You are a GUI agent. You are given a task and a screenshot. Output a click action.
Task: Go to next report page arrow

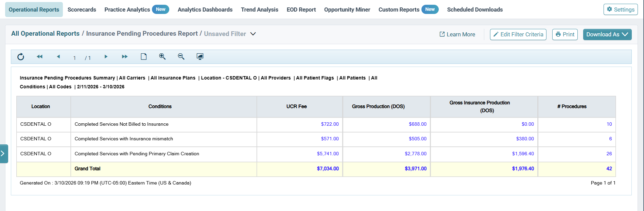(106, 57)
